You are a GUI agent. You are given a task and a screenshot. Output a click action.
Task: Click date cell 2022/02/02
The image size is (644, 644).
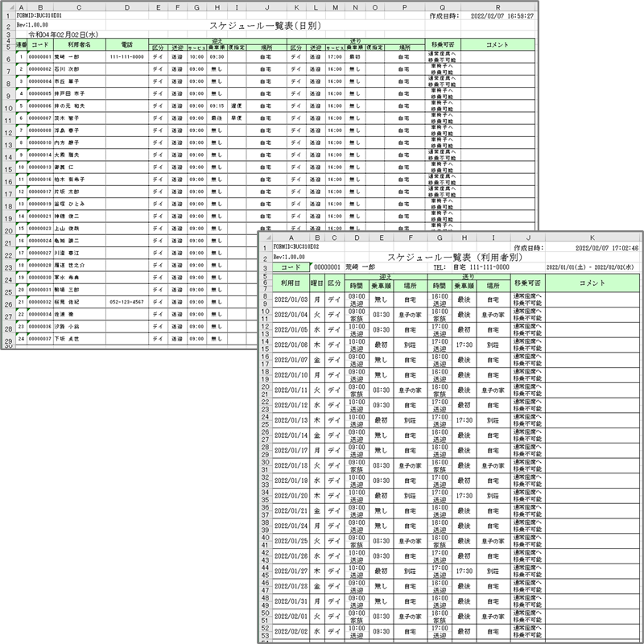click(291, 631)
